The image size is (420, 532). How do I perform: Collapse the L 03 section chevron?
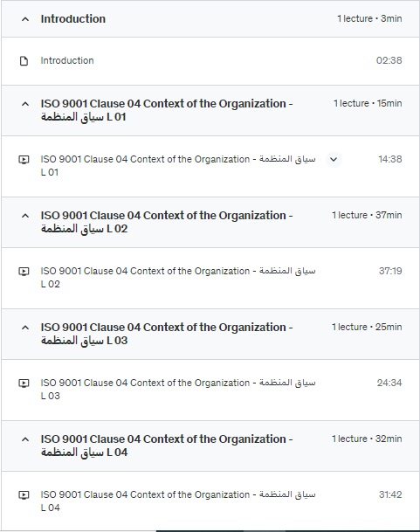[x=25, y=328]
